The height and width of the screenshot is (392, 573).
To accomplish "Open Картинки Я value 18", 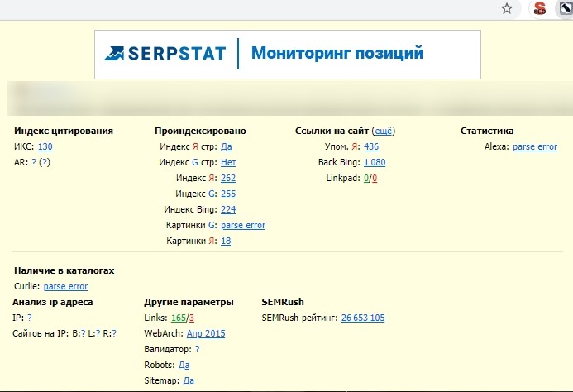I will tap(226, 241).
